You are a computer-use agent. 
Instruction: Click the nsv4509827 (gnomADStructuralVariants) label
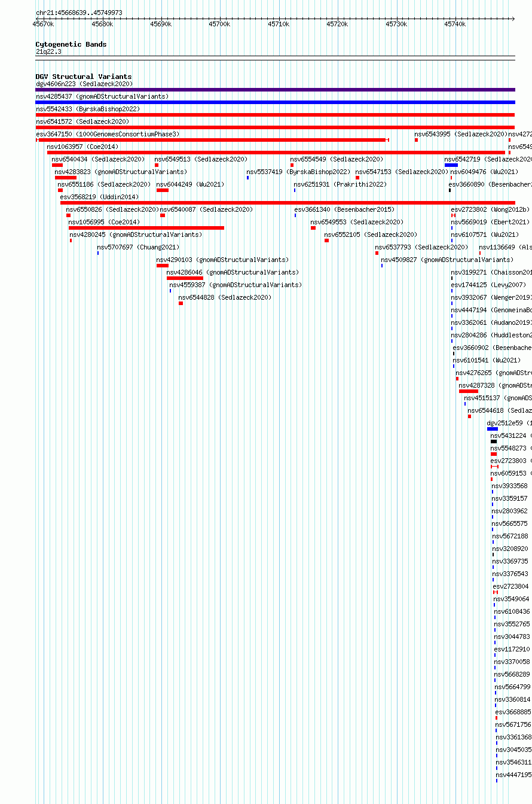click(447, 260)
